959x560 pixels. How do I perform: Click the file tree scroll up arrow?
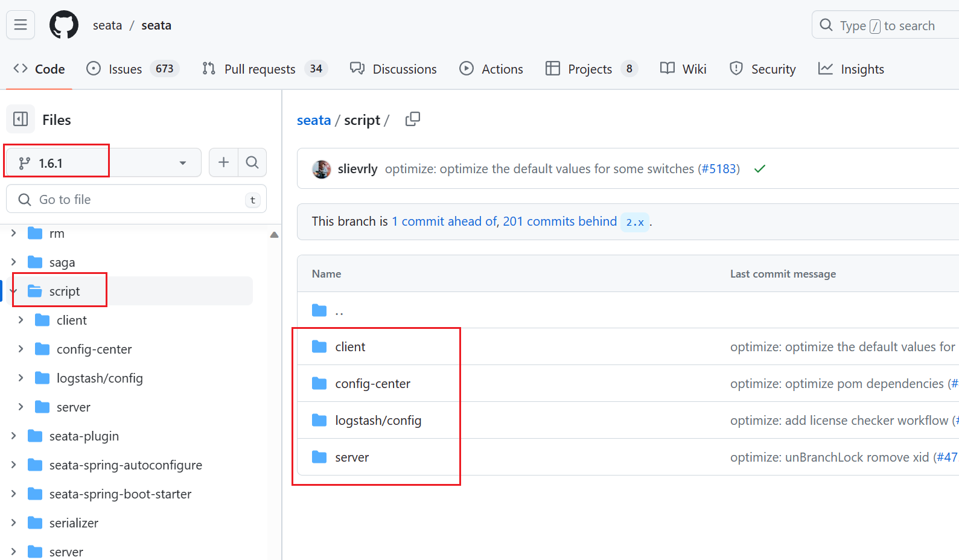274,235
